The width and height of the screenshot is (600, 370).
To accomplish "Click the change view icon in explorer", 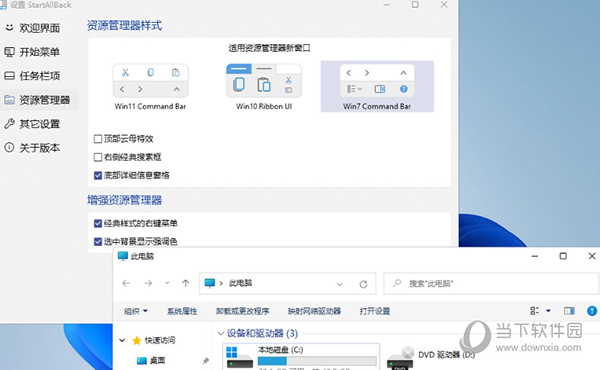I will [535, 311].
